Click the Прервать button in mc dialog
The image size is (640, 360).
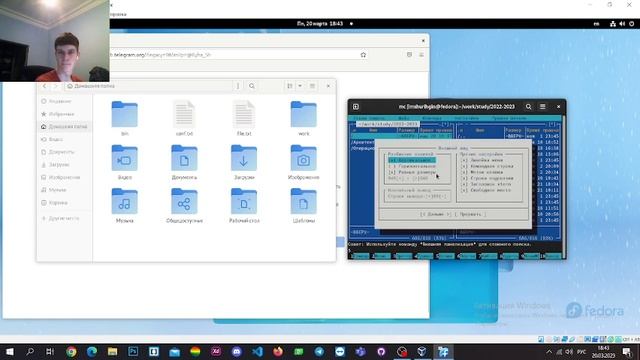coord(470,214)
